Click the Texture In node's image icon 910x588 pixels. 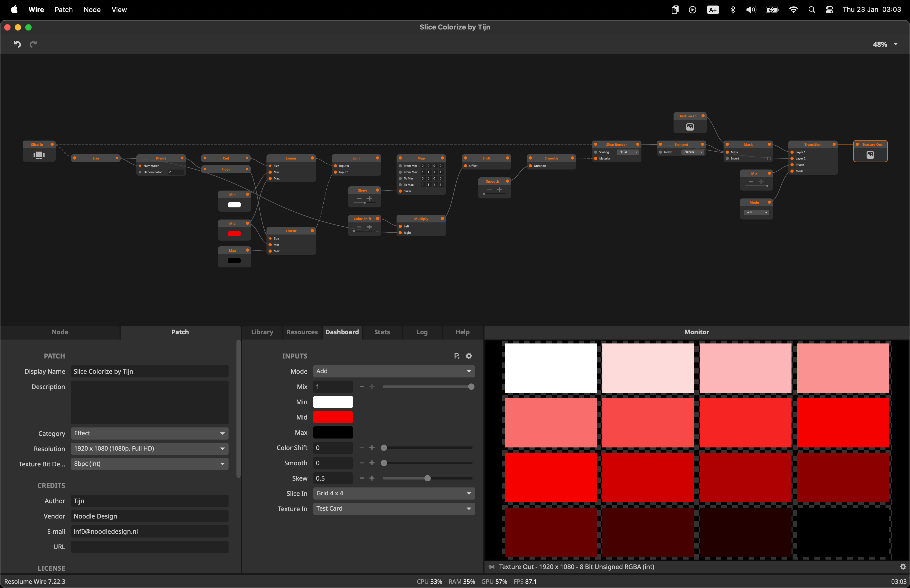[690, 127]
